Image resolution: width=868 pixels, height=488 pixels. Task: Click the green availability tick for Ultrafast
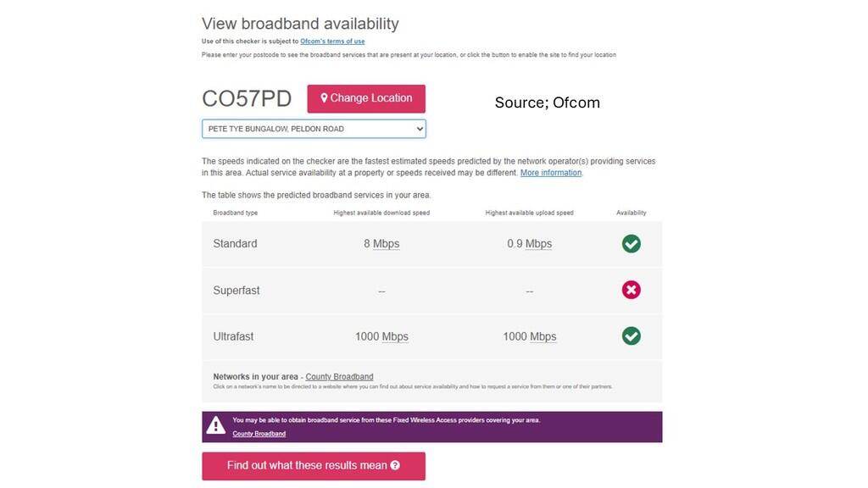(x=631, y=336)
